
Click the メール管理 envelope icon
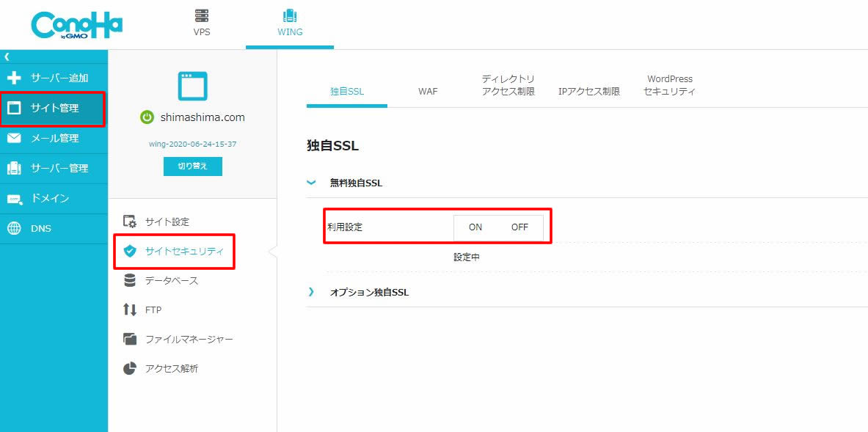tap(14, 138)
